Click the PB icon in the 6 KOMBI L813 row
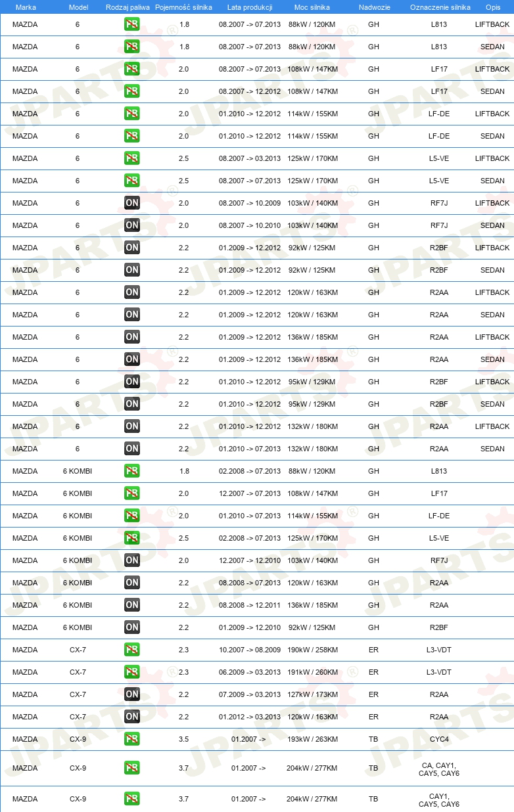Viewport: 514px width, 812px height. point(132,471)
